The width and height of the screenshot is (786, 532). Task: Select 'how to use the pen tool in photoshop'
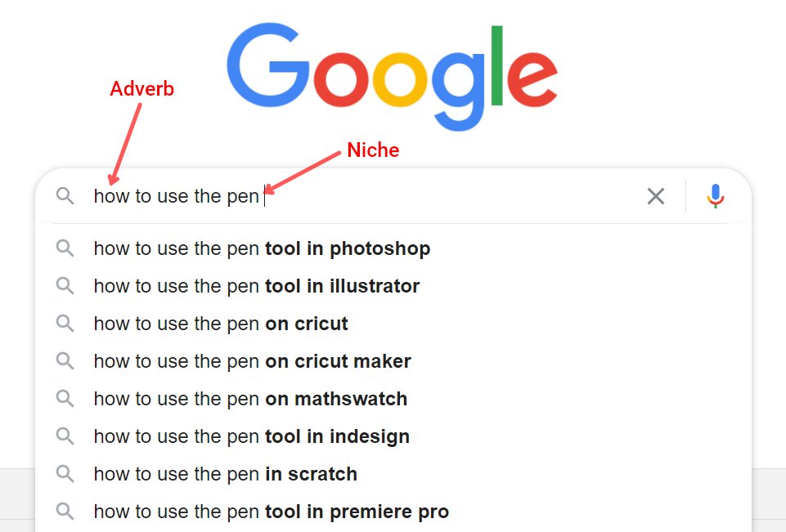(262, 248)
